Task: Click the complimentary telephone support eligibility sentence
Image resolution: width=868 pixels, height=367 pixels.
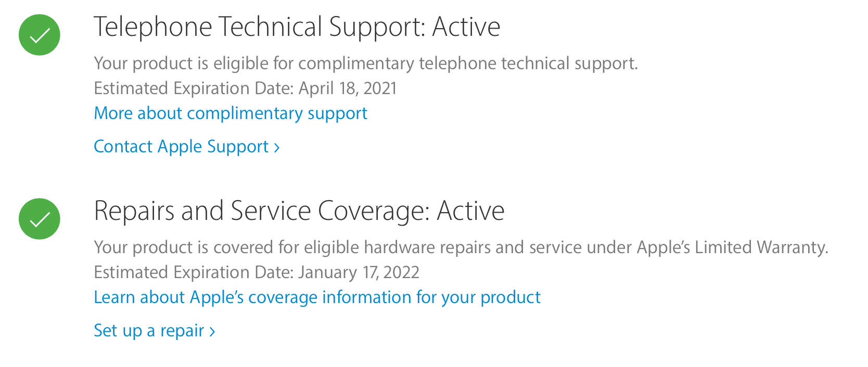Action: coord(365,63)
